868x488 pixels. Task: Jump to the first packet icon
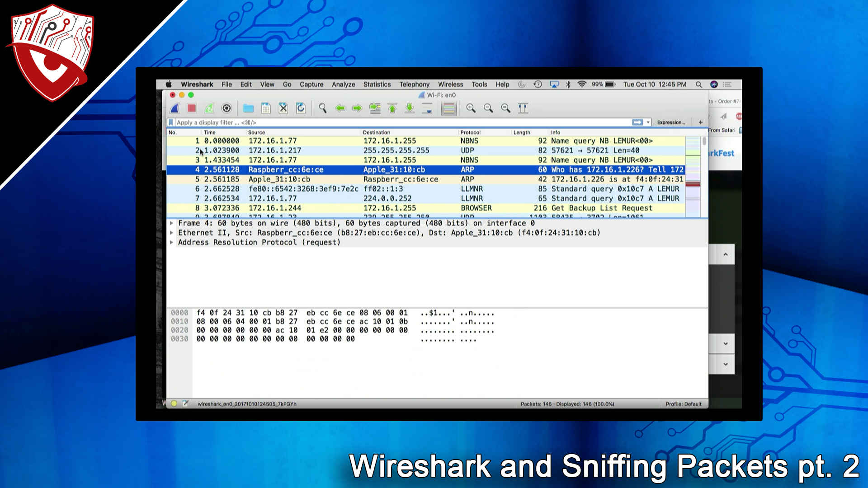pos(392,108)
